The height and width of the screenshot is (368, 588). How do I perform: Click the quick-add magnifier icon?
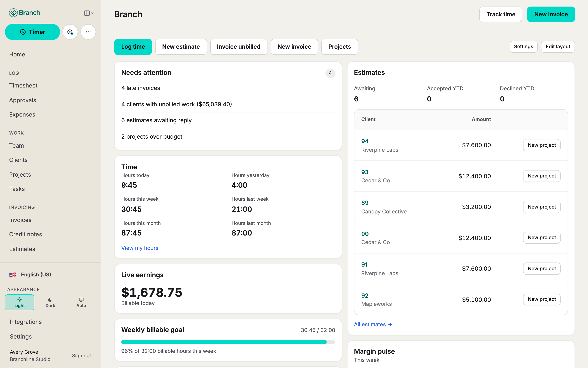pos(70,32)
